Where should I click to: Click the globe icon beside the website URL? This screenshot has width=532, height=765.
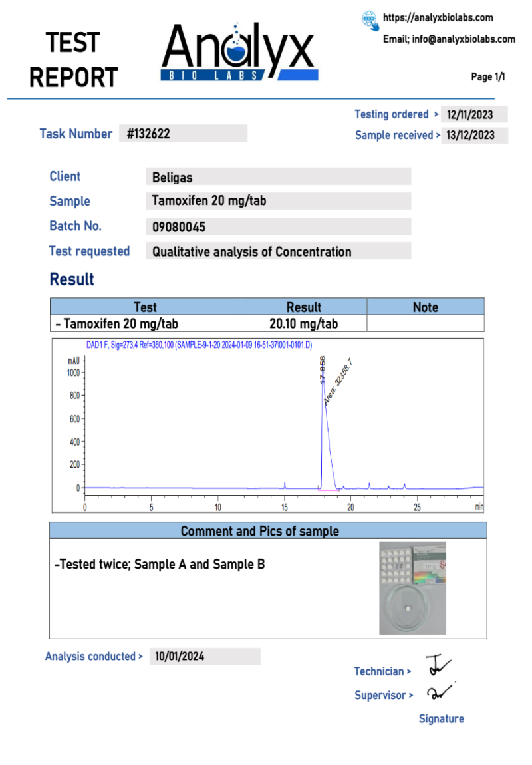point(370,20)
